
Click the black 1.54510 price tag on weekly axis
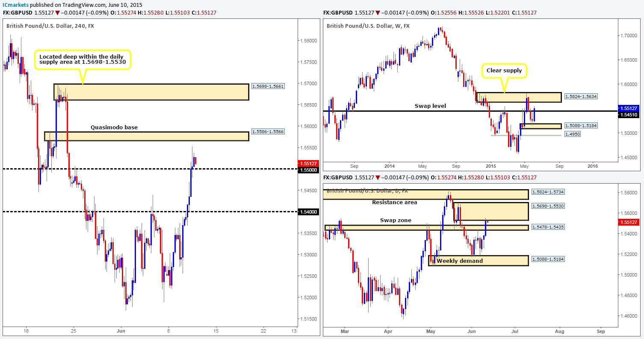(629, 114)
